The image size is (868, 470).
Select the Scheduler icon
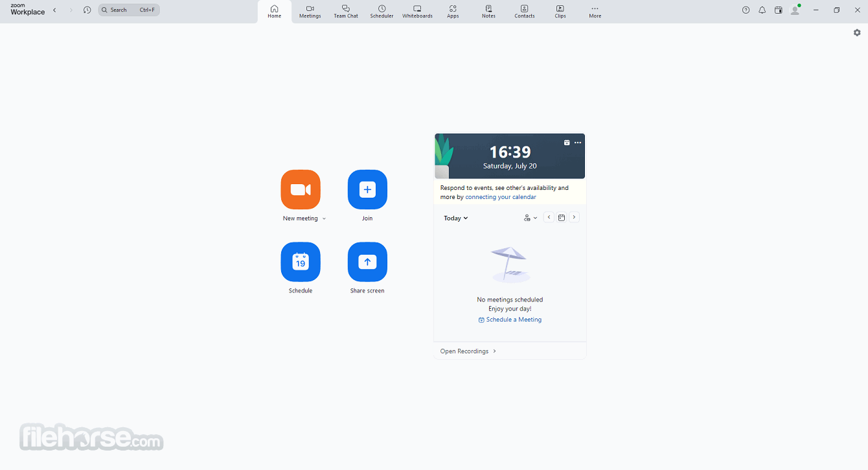pos(382,11)
